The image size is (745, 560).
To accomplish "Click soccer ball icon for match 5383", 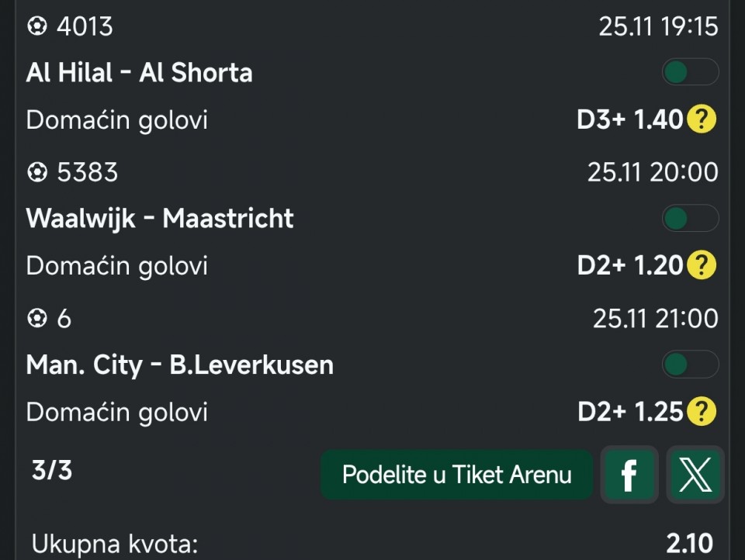I will click(x=36, y=172).
